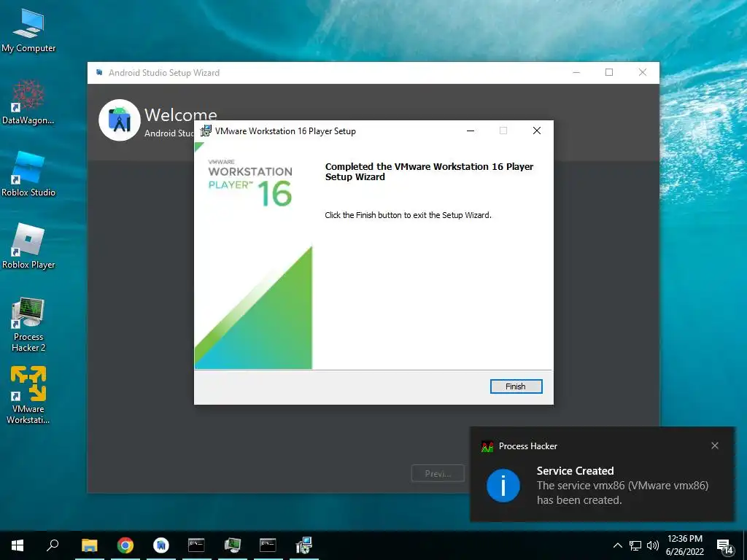Select the Roblox Studio desktop shortcut
This screenshot has width=747, height=560.
pos(28,174)
